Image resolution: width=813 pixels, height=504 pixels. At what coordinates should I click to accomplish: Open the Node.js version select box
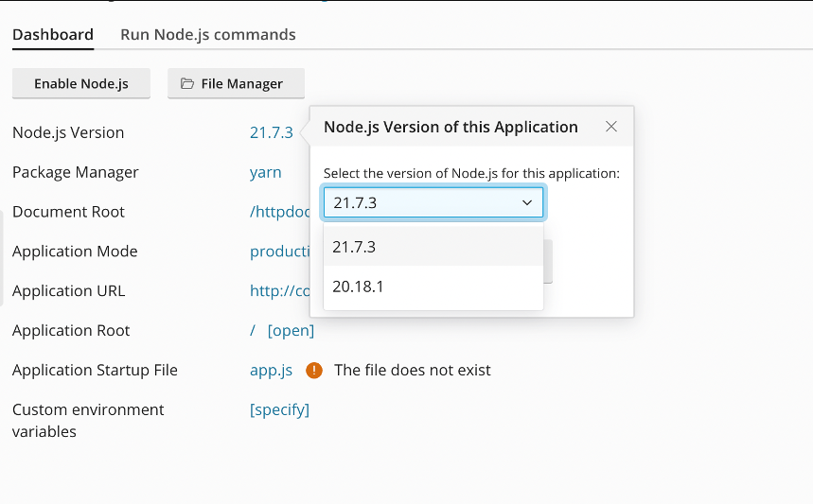[433, 202]
